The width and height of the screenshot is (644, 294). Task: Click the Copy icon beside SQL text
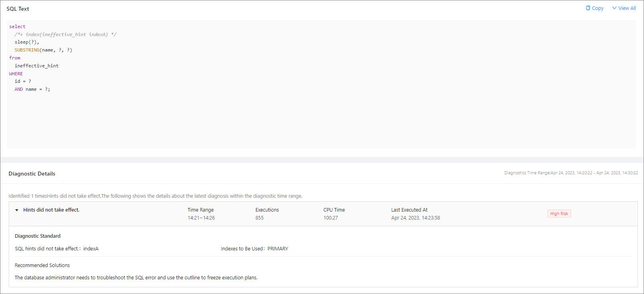[x=588, y=8]
